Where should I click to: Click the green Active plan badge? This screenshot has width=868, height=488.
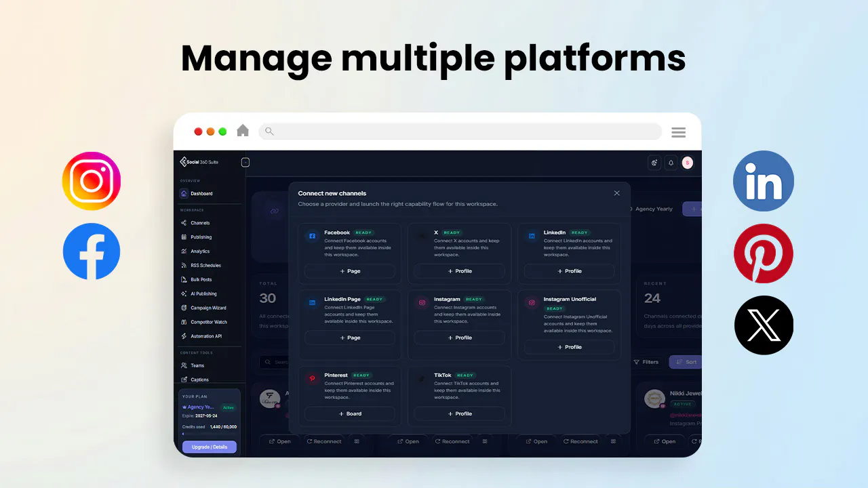(x=229, y=407)
